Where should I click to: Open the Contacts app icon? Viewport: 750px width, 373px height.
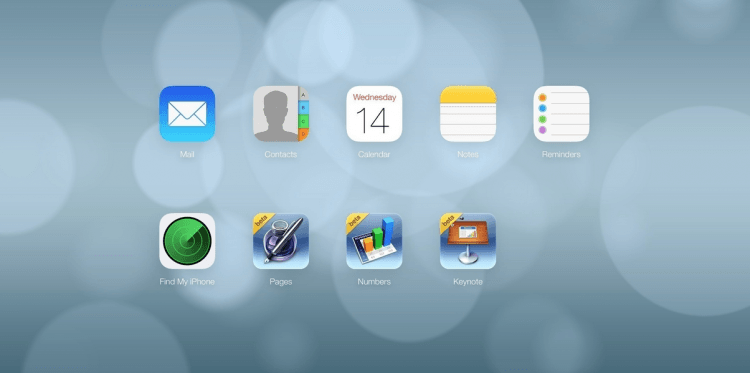pyautogui.click(x=281, y=114)
